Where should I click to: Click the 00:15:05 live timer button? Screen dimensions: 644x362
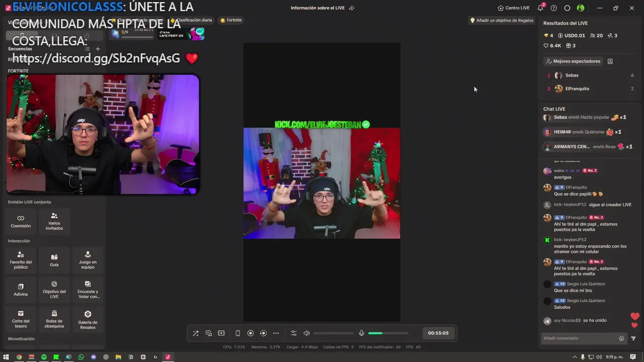(x=438, y=333)
